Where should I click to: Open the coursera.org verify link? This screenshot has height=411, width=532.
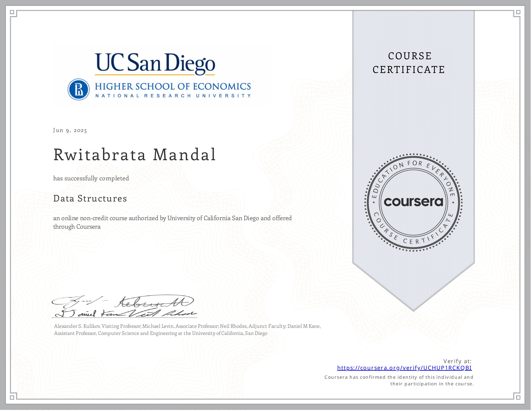[404, 368]
